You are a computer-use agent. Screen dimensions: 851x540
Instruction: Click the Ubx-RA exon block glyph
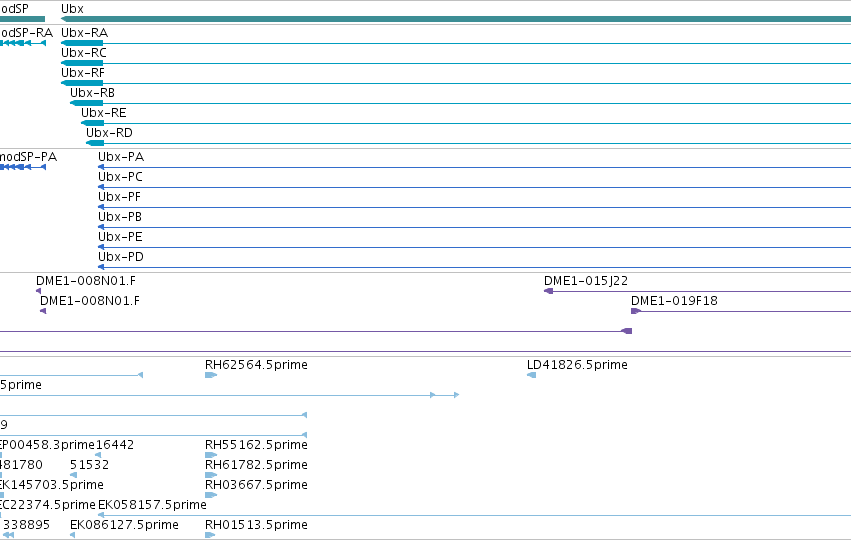pyautogui.click(x=82, y=43)
